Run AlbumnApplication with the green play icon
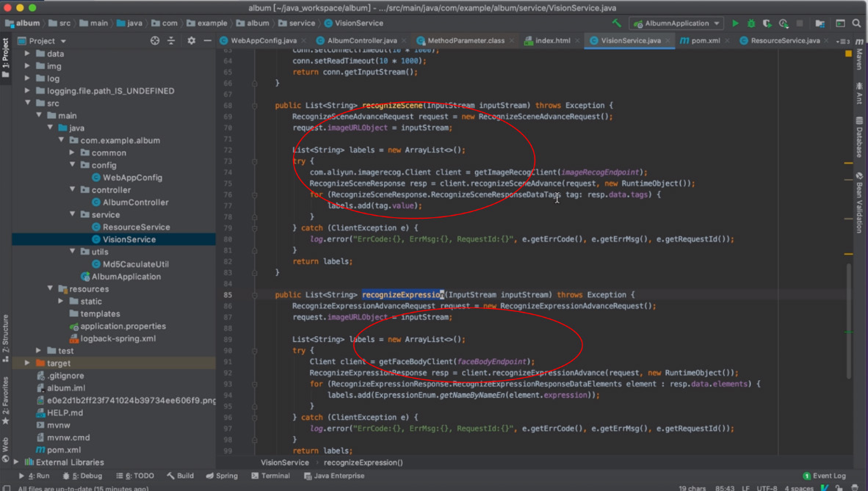This screenshot has height=491, width=868. point(735,23)
